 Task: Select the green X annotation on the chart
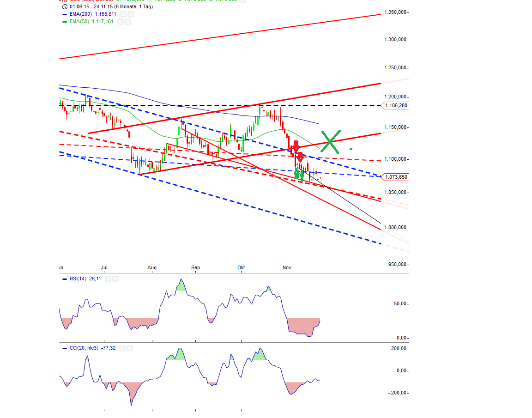(330, 141)
